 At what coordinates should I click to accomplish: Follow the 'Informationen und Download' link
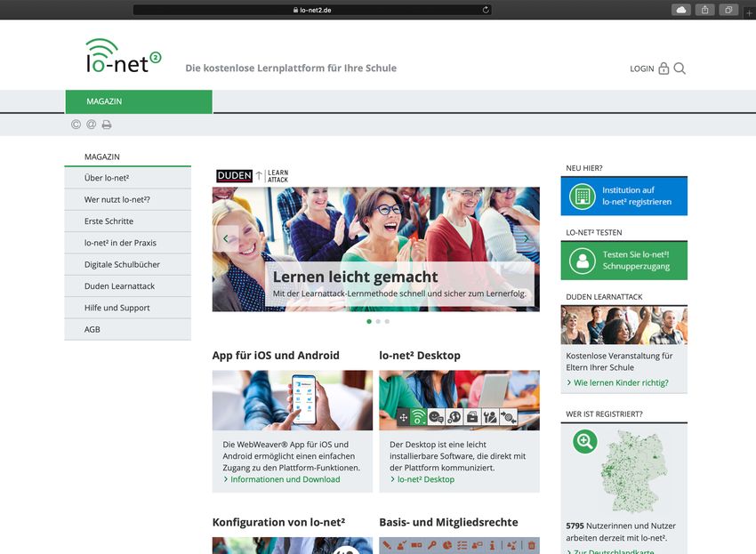point(285,479)
